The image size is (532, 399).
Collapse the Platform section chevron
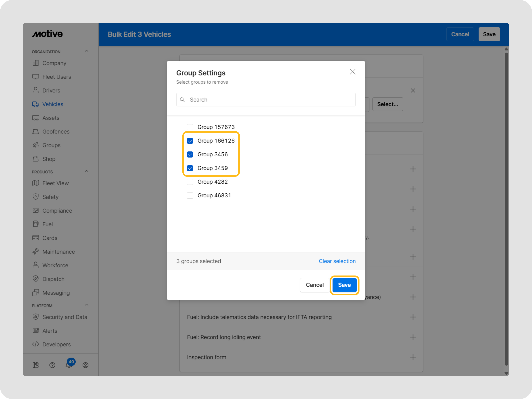tap(87, 305)
